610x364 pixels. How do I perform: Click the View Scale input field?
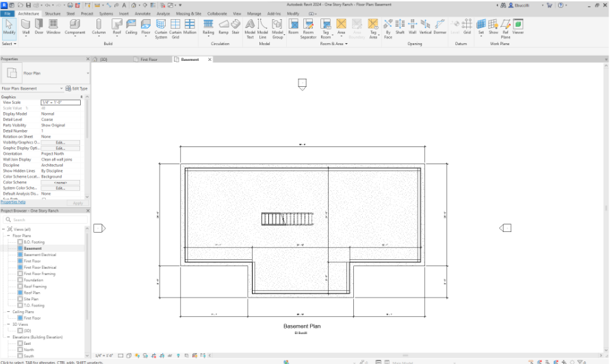[61, 102]
